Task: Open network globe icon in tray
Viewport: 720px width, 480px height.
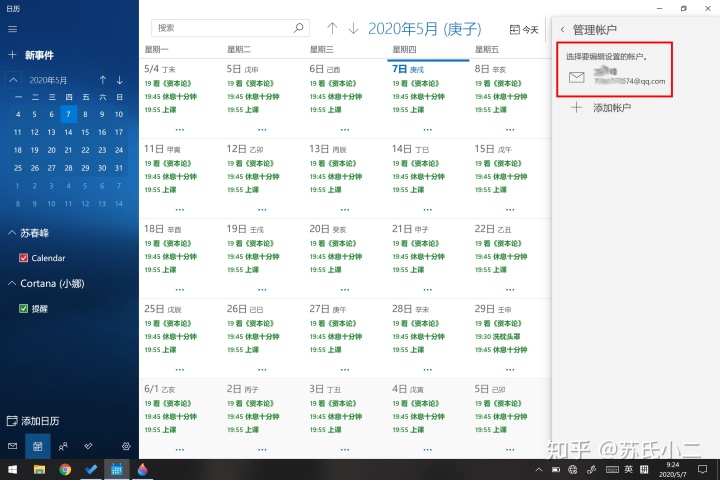Action: (x=573, y=469)
